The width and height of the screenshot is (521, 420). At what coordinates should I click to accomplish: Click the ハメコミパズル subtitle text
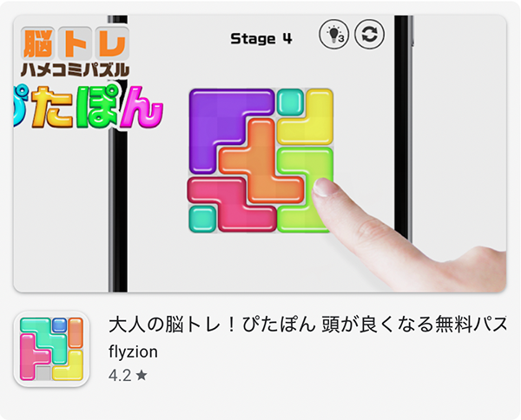point(75,70)
